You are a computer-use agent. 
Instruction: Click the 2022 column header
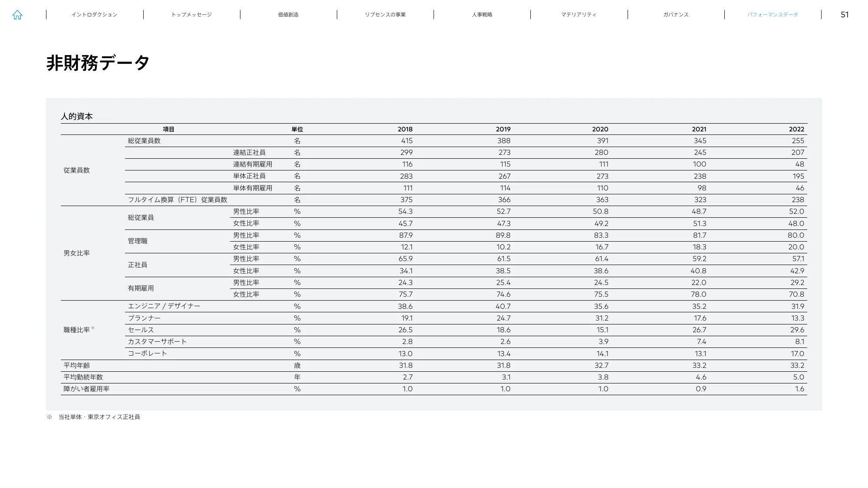[x=798, y=129]
